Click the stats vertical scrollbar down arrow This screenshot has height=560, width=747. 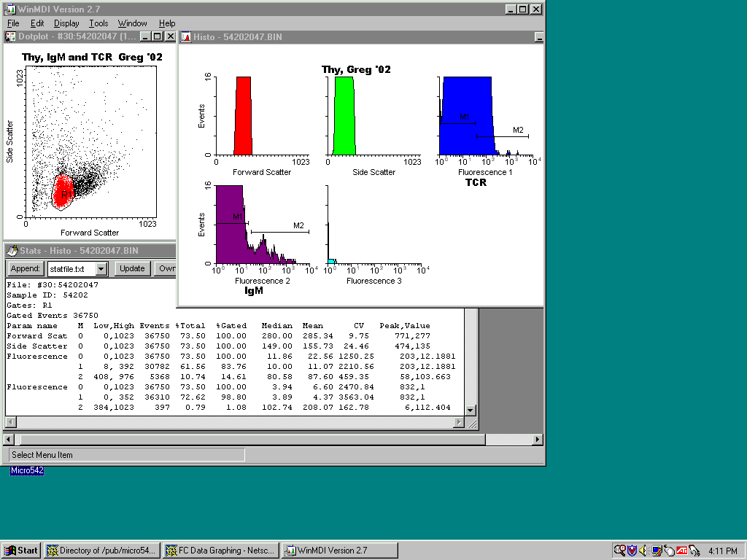point(471,411)
